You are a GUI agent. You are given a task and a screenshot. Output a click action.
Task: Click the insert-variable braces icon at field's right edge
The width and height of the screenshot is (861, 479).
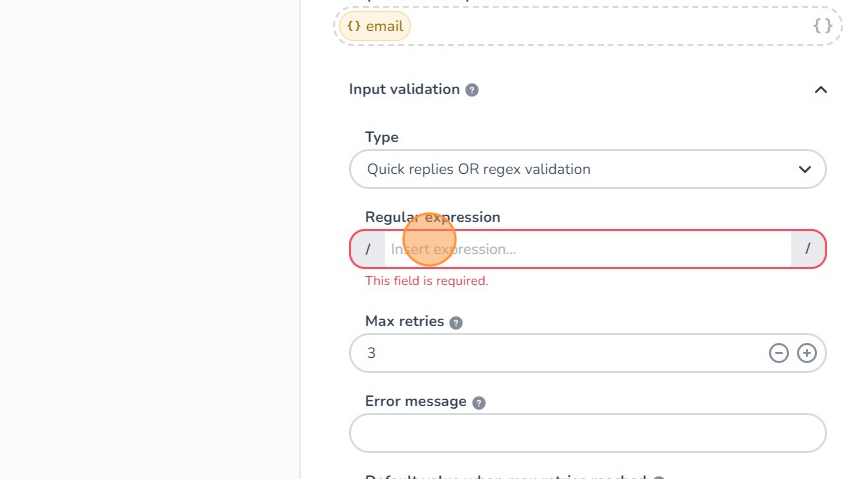822,26
